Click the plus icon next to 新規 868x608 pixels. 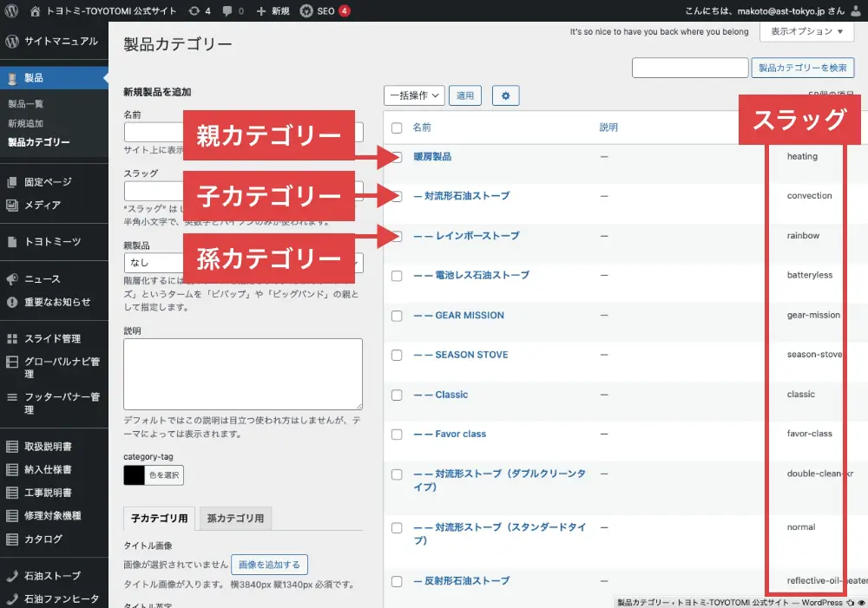[x=261, y=11]
